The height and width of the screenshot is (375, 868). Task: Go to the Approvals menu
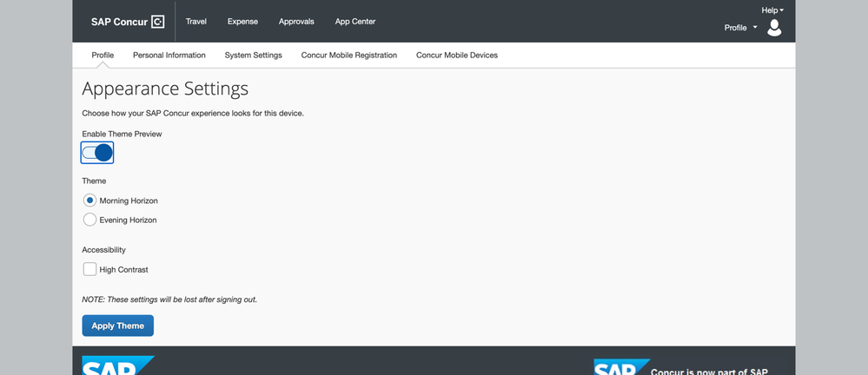296,22
